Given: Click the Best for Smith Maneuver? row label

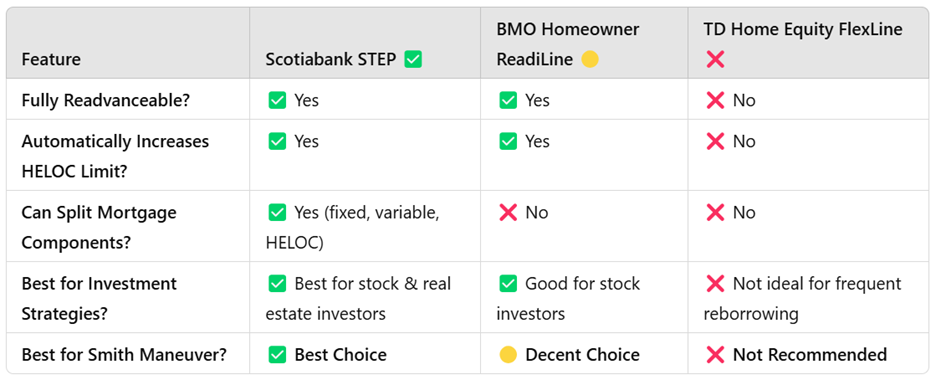Looking at the screenshot, I should [x=124, y=355].
